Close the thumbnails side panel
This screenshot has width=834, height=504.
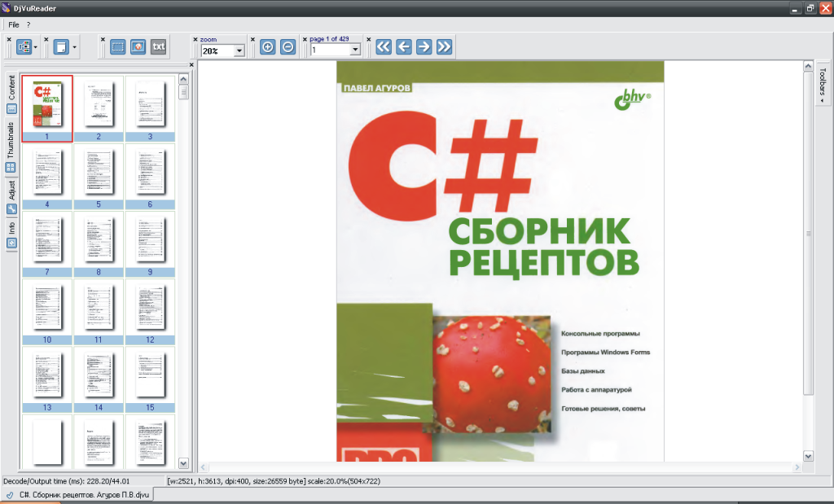(191, 65)
